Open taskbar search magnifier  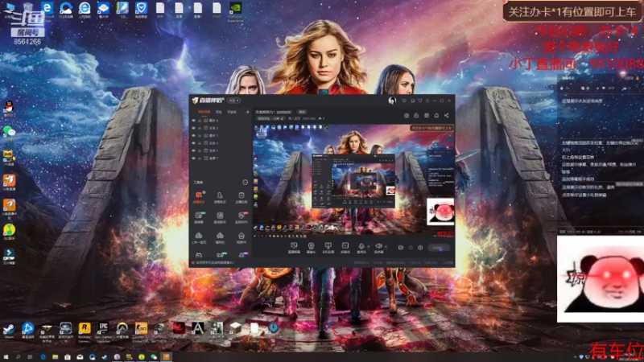pos(18,357)
